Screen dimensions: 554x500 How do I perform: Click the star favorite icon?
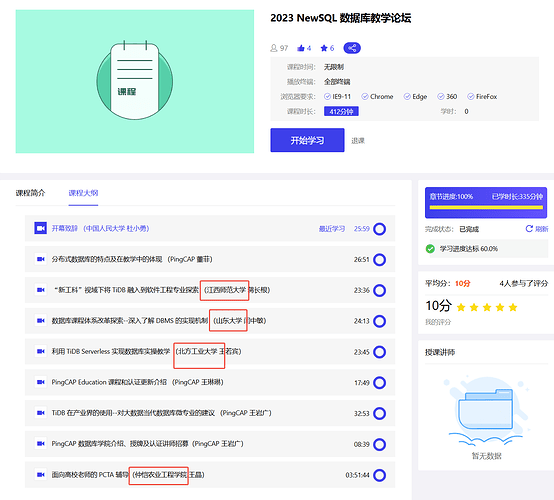coord(324,48)
